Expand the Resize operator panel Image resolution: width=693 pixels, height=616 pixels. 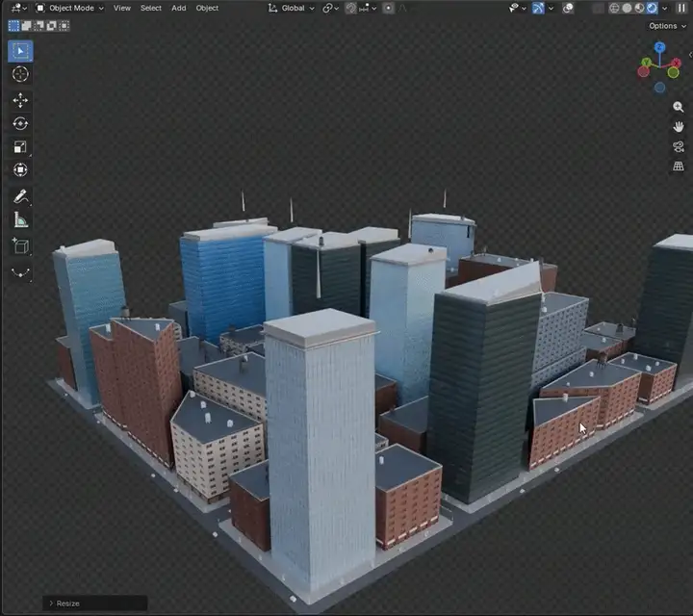coord(94,603)
